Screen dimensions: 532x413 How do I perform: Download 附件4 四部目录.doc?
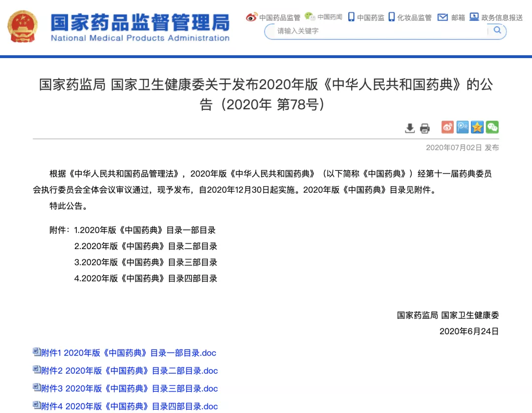[129, 406]
